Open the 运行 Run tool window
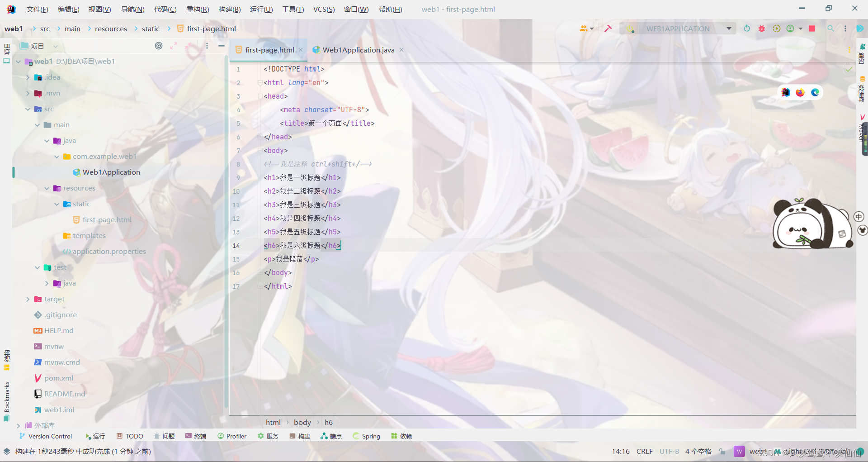This screenshot has width=868, height=462. [x=95, y=436]
